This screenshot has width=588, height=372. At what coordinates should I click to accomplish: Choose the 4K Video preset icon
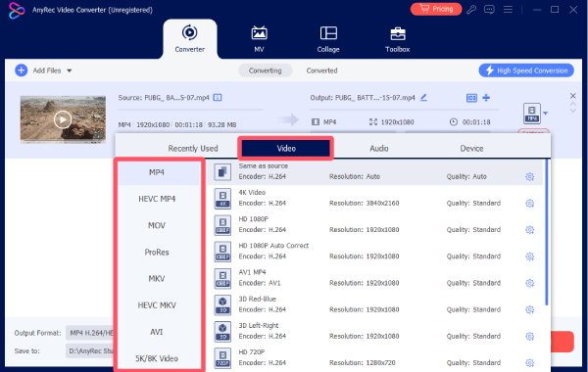tap(222, 199)
